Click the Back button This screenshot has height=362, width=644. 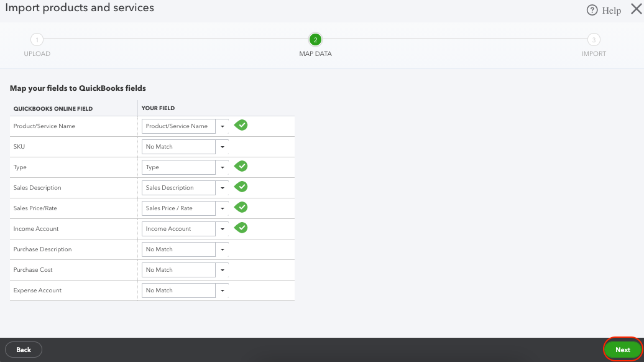(24, 350)
